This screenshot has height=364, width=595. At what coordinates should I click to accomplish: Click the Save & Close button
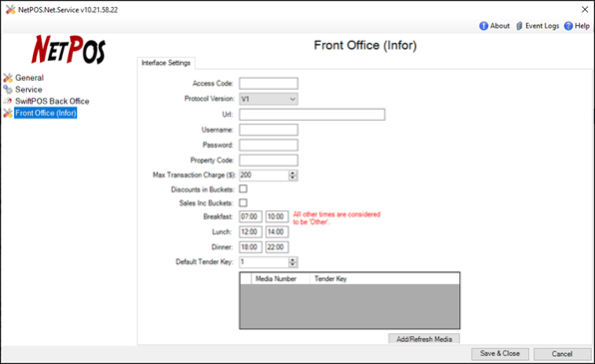(500, 354)
